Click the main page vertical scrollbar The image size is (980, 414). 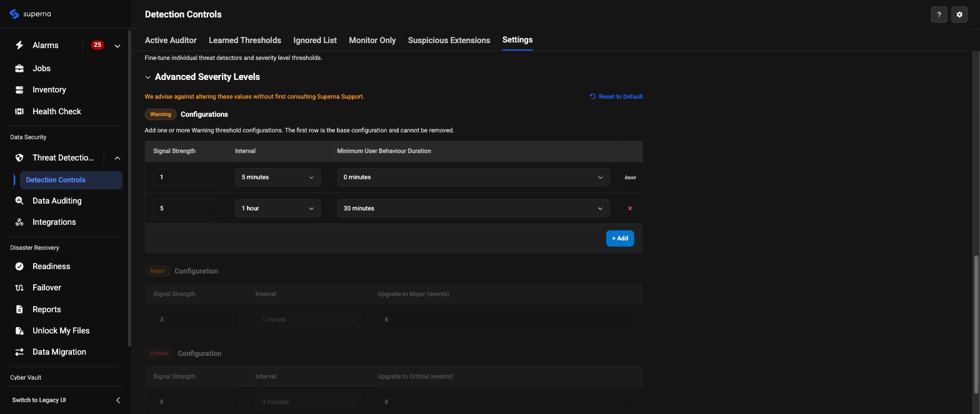click(976, 325)
